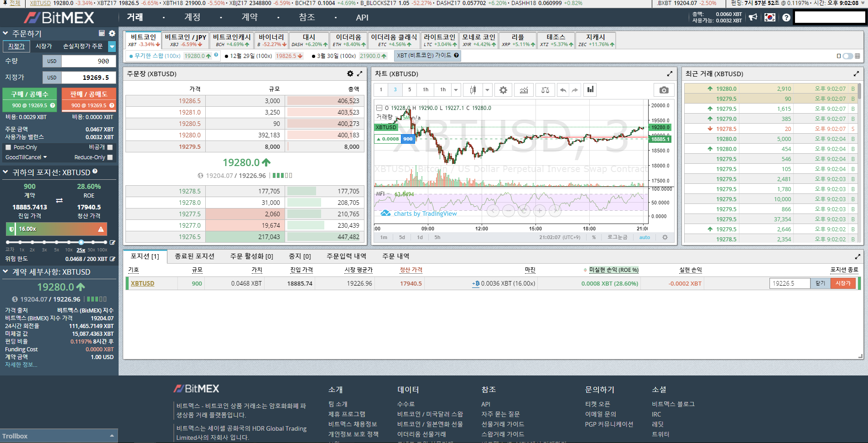
Task: Open the 종료된 포지션 closed positions tab
Action: (195, 256)
